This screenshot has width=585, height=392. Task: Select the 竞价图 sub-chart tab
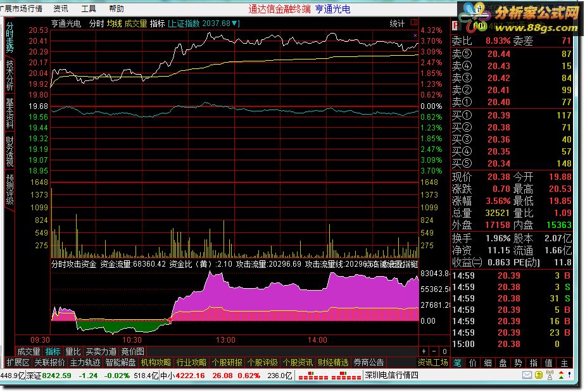click(x=133, y=351)
